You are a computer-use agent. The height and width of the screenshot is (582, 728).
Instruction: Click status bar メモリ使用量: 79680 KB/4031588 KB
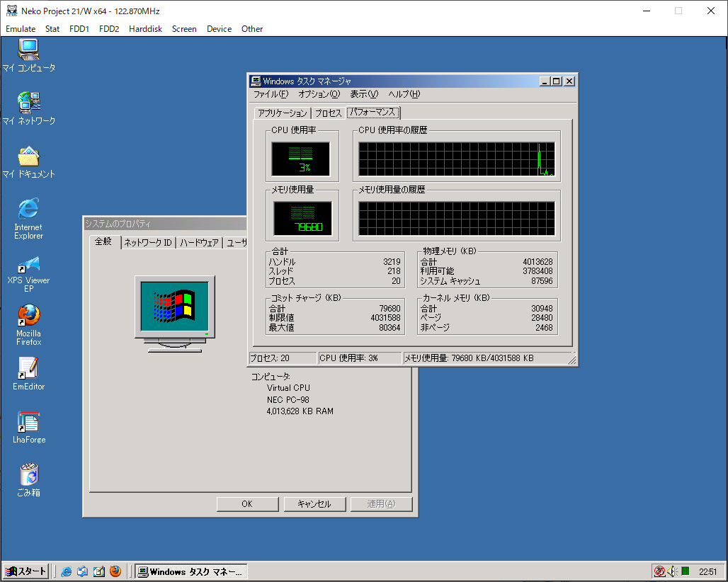coord(486,358)
